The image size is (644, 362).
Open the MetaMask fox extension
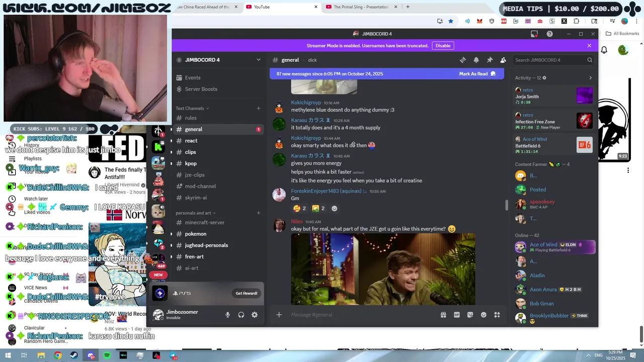coord(479,21)
